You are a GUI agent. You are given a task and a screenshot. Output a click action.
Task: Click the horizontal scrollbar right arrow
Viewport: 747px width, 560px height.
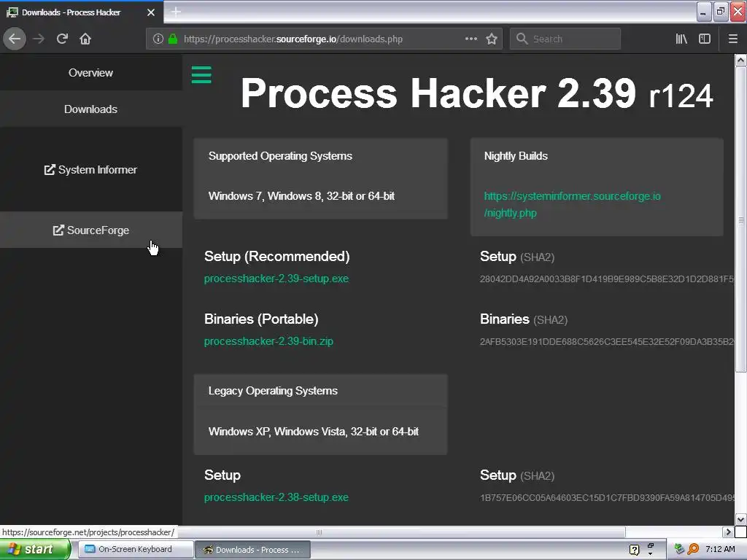pos(727,532)
